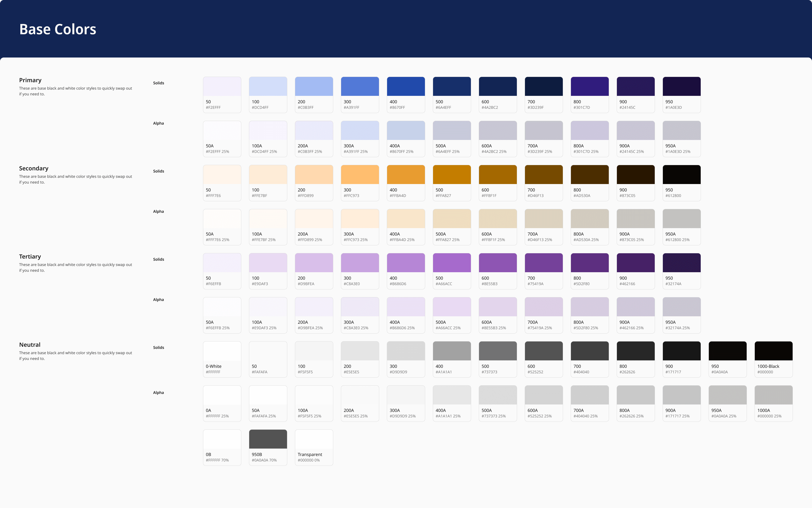Pick Secondary alpha 300A #FFC973 25%

(360, 227)
